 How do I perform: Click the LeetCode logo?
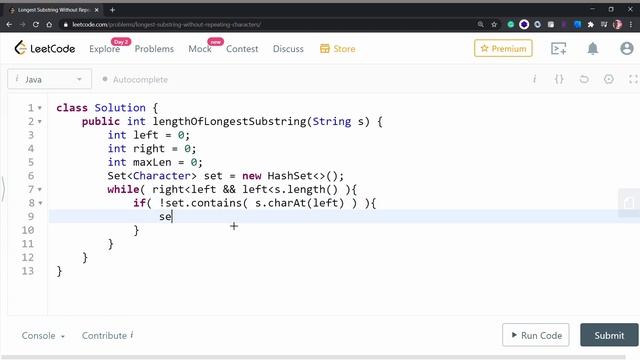(45, 49)
